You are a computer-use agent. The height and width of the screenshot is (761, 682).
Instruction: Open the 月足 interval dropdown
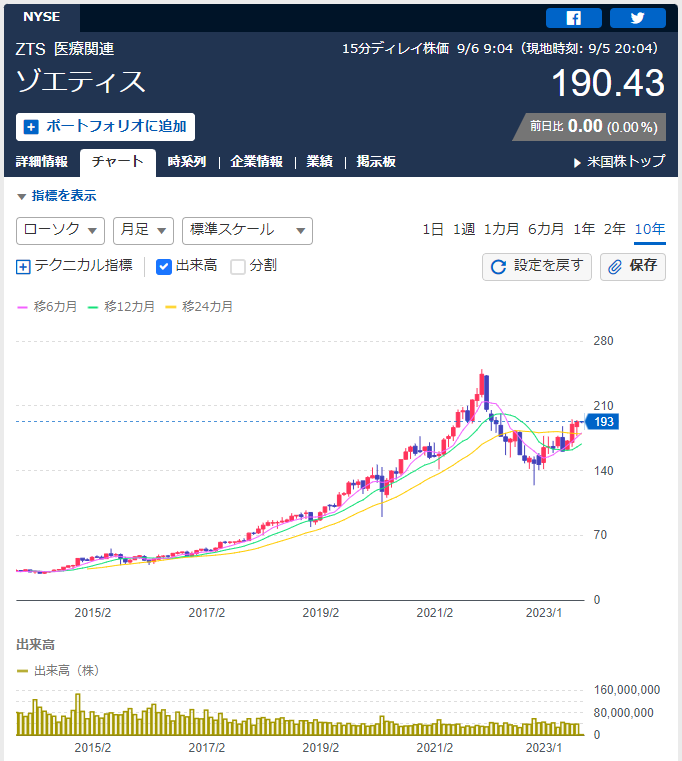[143, 231]
